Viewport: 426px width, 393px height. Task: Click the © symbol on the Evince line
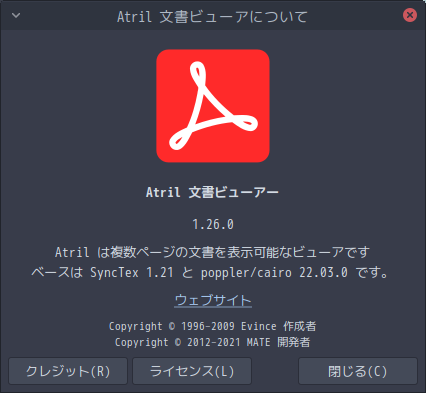pos(172,326)
